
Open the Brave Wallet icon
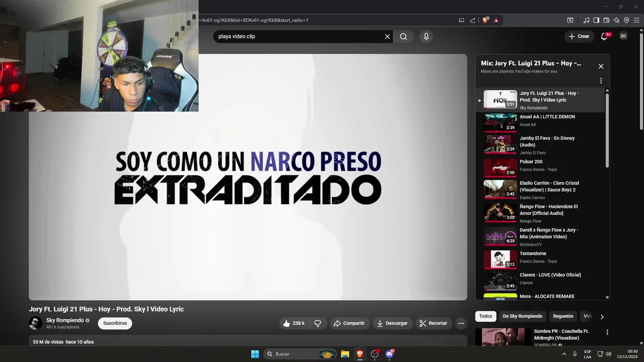pos(606,20)
